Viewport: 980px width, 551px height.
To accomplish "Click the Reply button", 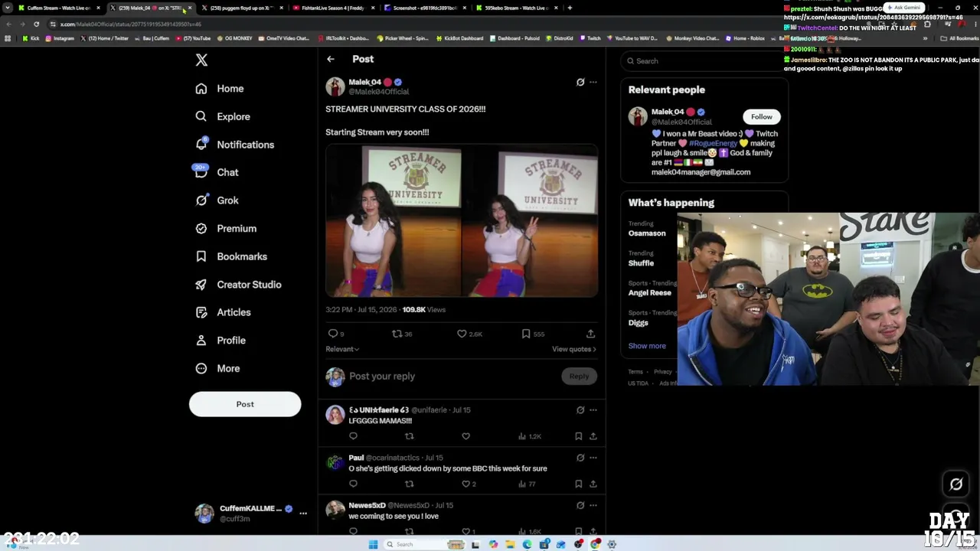I will [x=579, y=377].
